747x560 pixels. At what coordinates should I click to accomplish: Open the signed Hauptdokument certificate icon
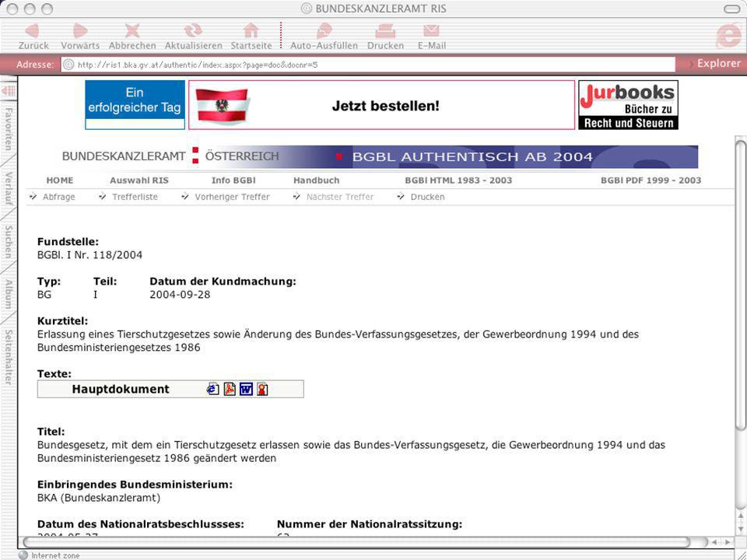(x=262, y=389)
